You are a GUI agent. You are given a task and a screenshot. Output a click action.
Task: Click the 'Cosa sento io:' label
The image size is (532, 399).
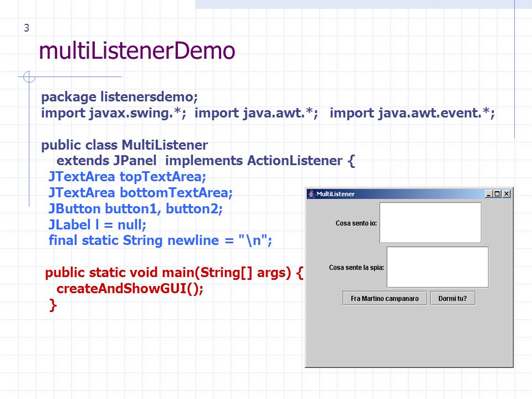pos(356,223)
